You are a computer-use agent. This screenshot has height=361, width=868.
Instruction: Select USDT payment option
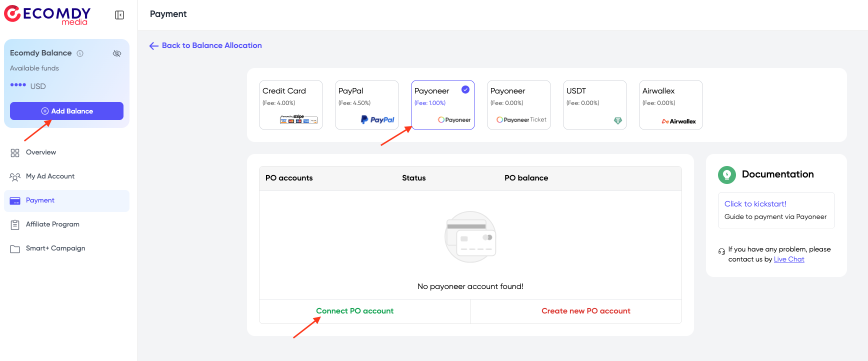pos(594,105)
